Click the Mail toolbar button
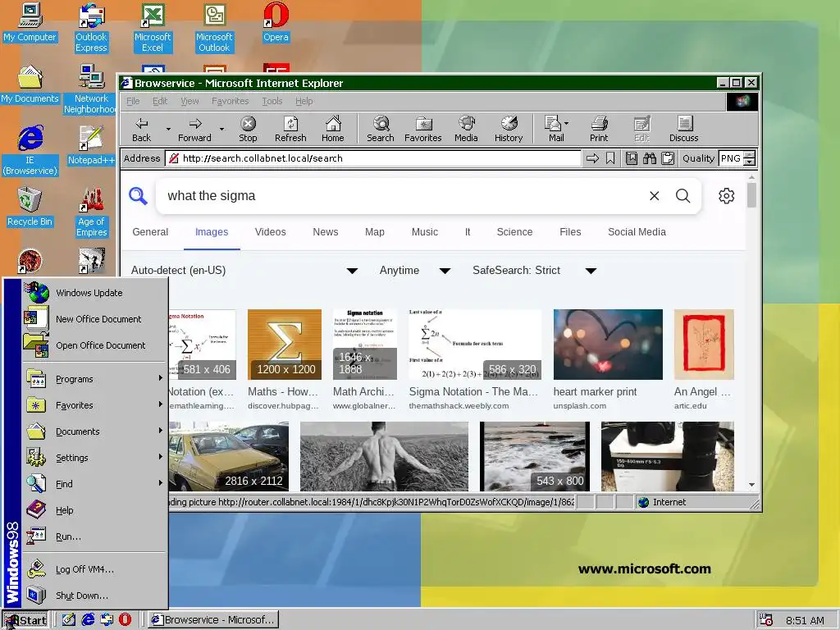This screenshot has height=630, width=840. point(554,129)
